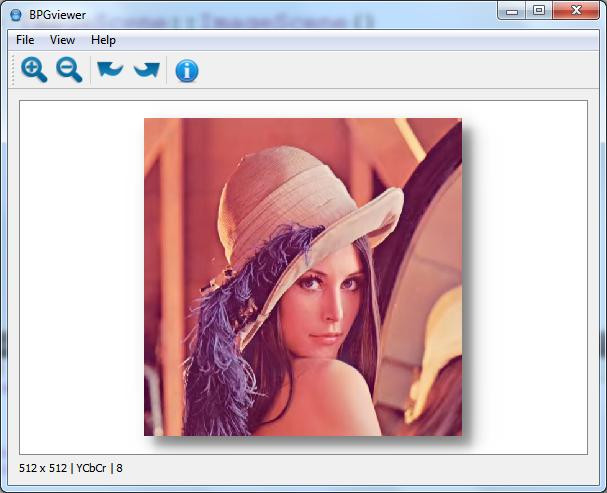Screen dimensions: 607x493
Task: Rotate image right with the clockwise arrow
Action: click(x=147, y=70)
